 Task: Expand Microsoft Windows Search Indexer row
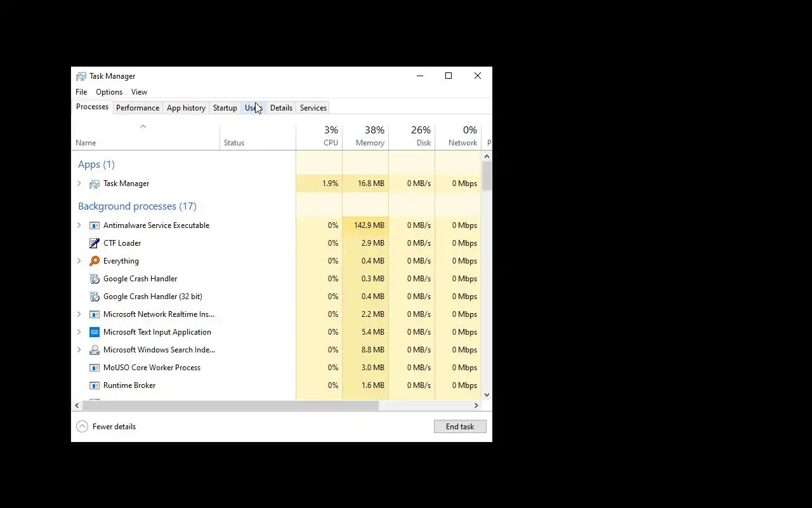tap(79, 350)
